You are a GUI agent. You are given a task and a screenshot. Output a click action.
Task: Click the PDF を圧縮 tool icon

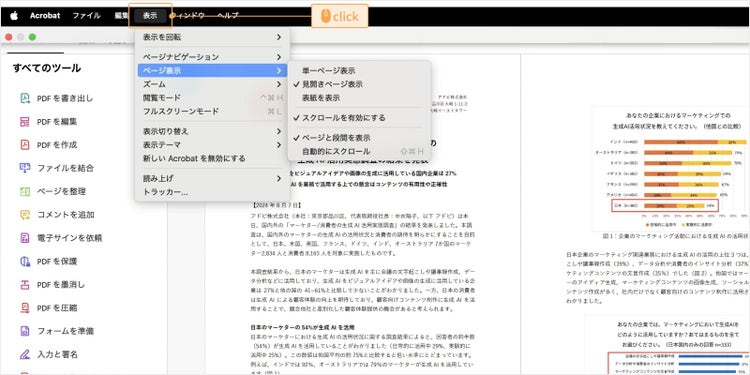[x=25, y=308]
